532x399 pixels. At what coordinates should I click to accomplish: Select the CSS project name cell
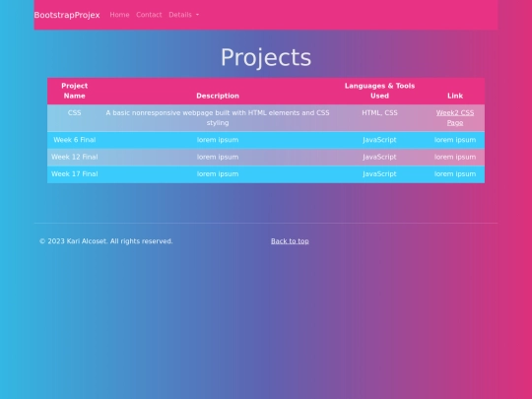click(74, 118)
